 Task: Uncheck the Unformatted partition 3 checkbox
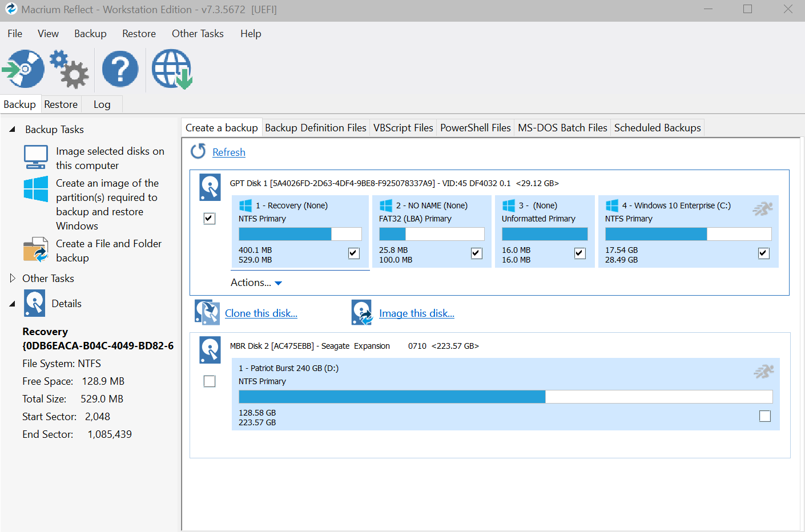click(x=580, y=253)
